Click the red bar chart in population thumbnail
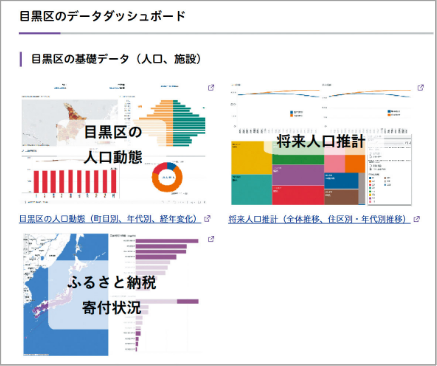This screenshot has width=437, height=366. pos(74,181)
